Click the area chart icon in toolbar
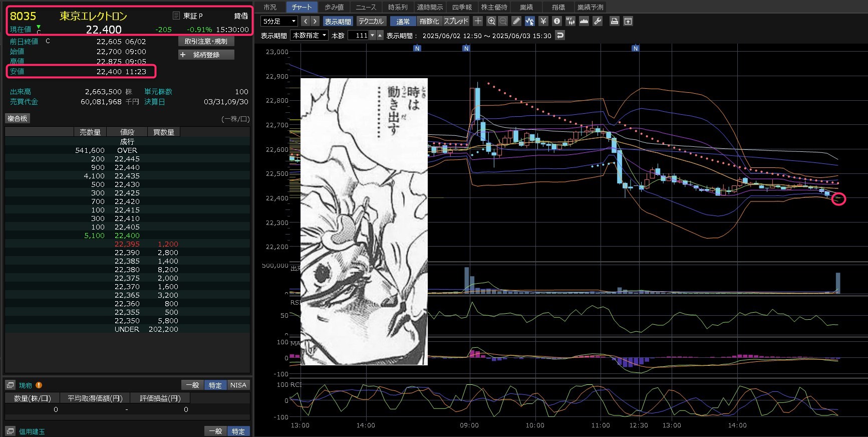The width and height of the screenshot is (868, 437). coord(584,21)
